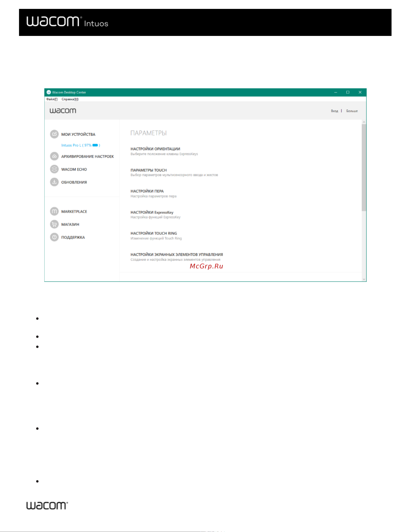The height and width of the screenshot is (532, 411).
Task: Select the Intuos Pro L device entry
Action: click(81, 145)
